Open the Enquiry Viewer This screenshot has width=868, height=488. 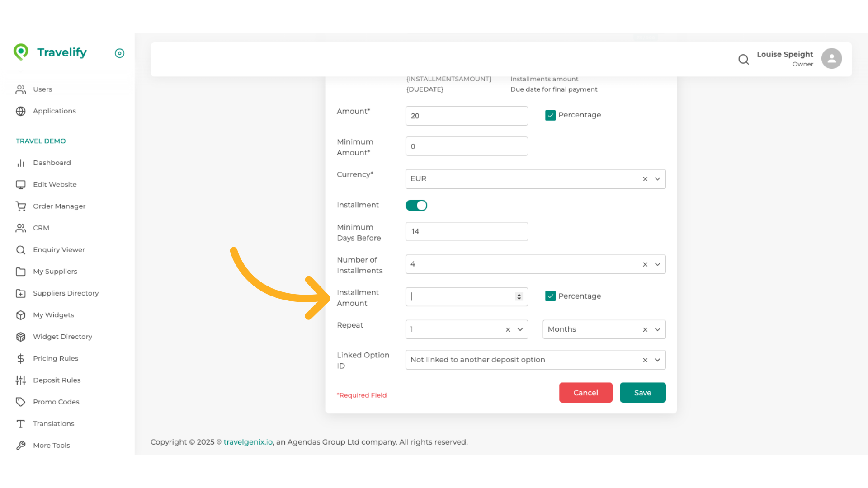[59, 249]
